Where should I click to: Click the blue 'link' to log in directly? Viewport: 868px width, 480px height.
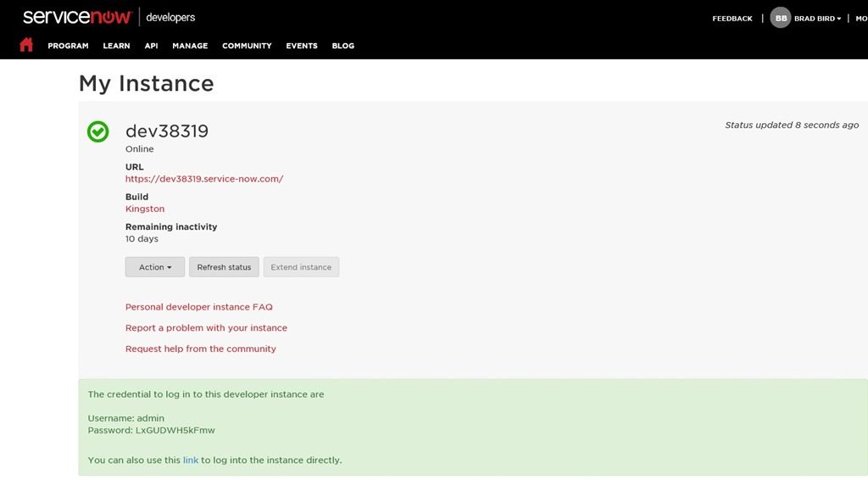click(191, 460)
